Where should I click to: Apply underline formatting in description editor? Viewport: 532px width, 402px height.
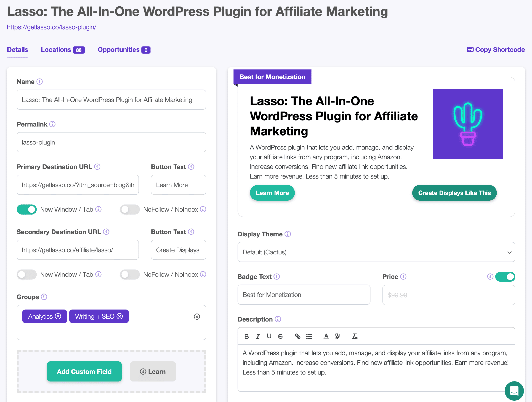[269, 336]
